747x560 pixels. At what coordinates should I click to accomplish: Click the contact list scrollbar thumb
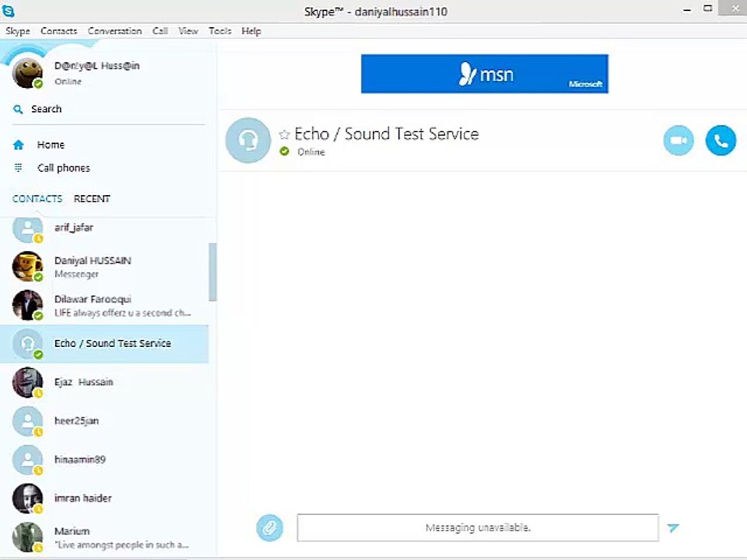tap(212, 272)
